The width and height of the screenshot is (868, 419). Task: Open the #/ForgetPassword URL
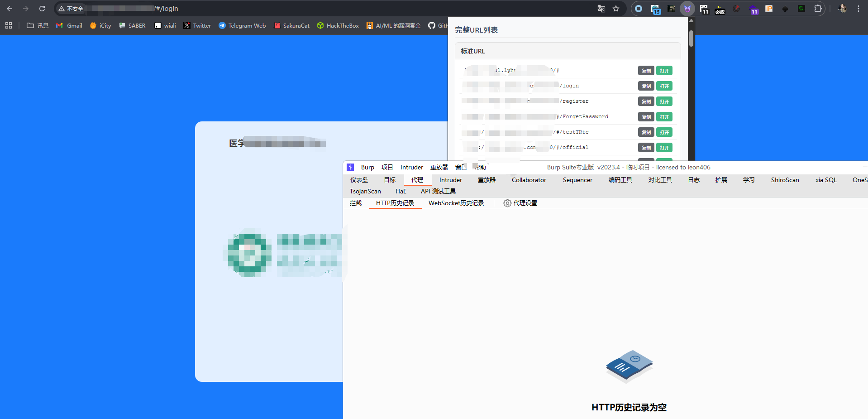coord(664,117)
